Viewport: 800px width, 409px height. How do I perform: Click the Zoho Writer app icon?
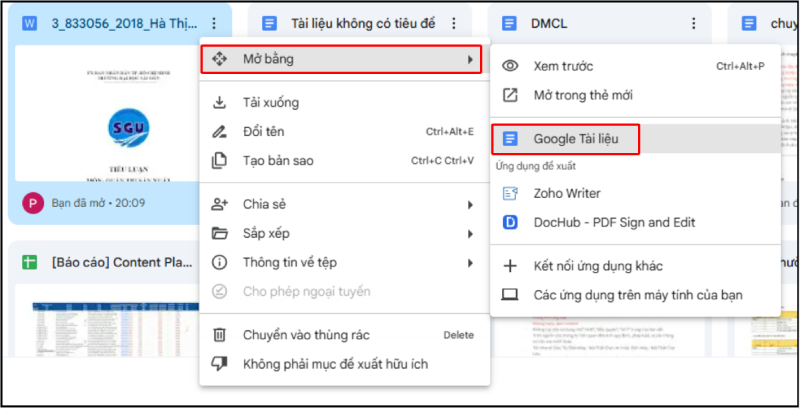point(510,193)
